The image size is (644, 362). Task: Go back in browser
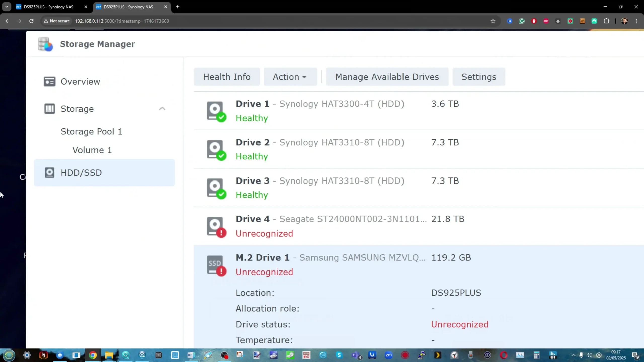tap(7, 21)
